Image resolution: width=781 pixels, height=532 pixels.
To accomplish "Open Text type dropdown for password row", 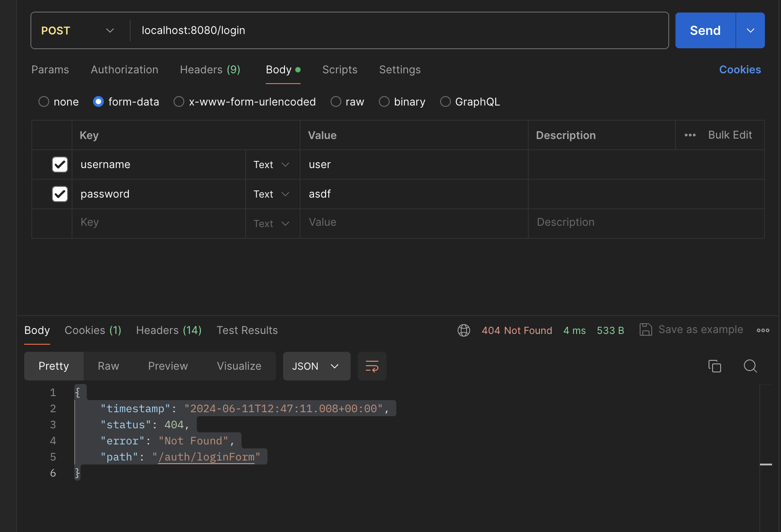I will pos(272,194).
